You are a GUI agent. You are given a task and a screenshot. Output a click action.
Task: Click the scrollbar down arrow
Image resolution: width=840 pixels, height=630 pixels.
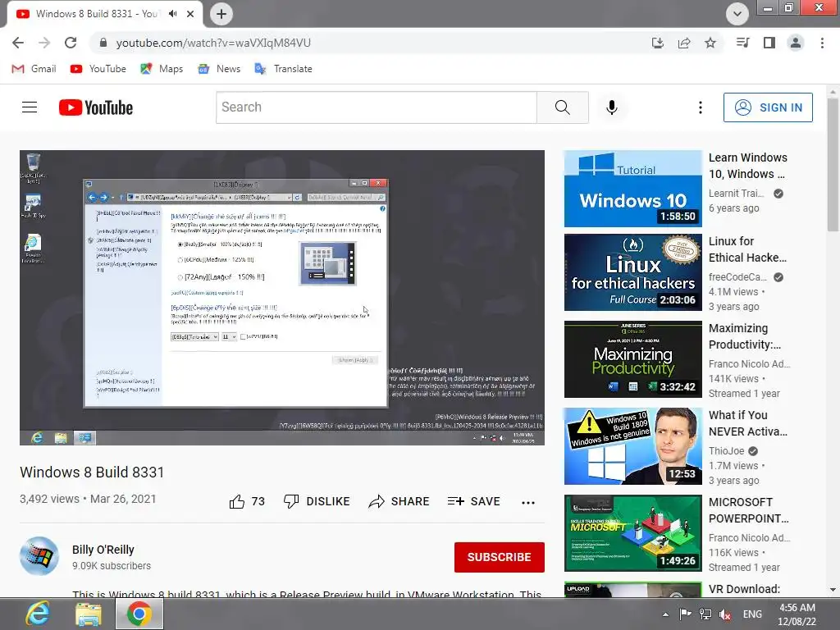coord(833,589)
